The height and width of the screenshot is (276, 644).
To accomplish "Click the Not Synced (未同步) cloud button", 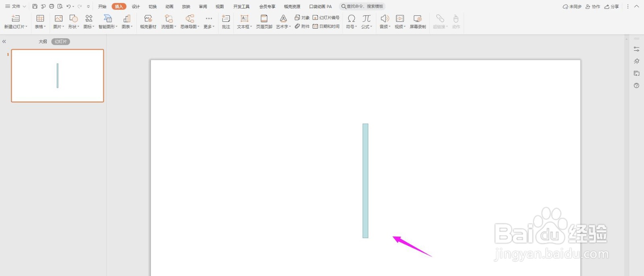I will click(572, 6).
